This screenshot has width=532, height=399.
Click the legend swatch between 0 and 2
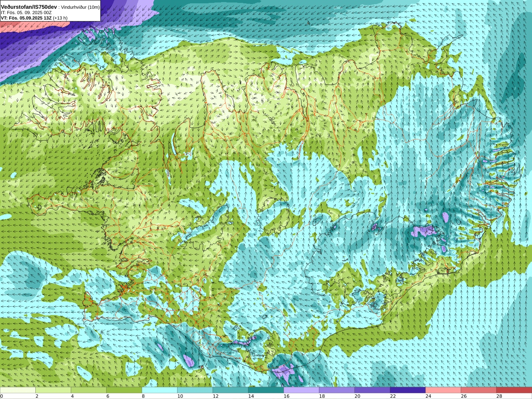tap(18, 390)
